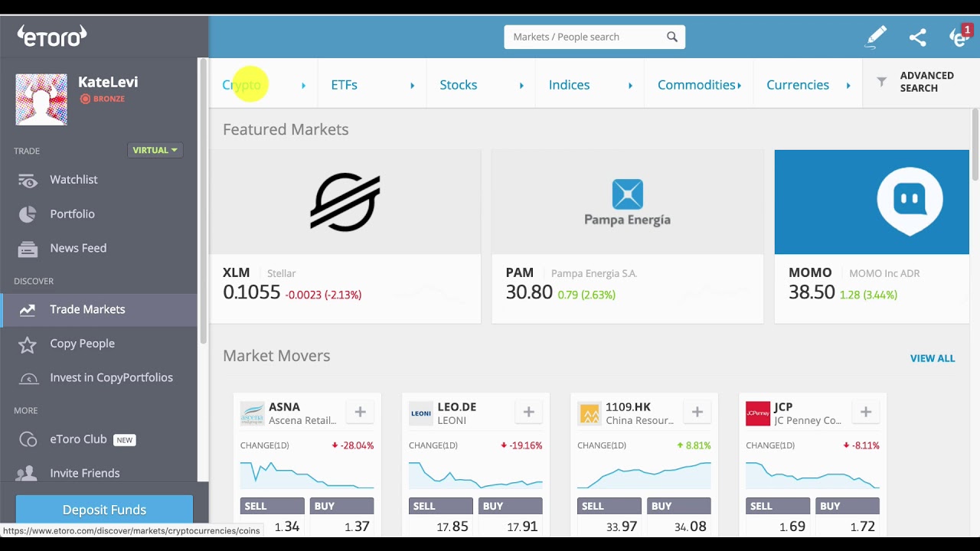Expand the Stocks category arrow
The height and width of the screenshot is (551, 980).
[x=521, y=85]
